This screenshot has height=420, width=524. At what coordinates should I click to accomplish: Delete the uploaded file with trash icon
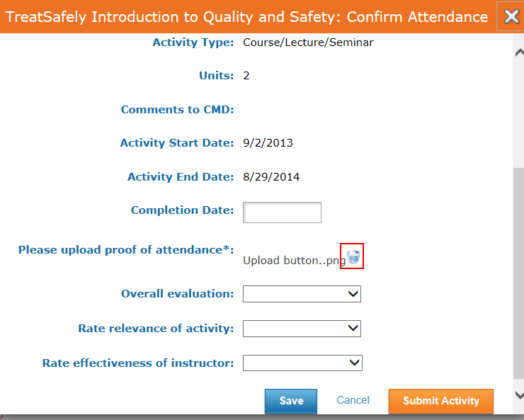point(353,256)
